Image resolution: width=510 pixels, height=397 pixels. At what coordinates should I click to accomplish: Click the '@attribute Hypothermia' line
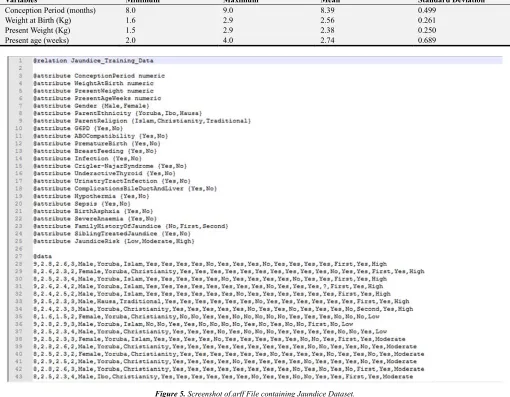coord(91,196)
